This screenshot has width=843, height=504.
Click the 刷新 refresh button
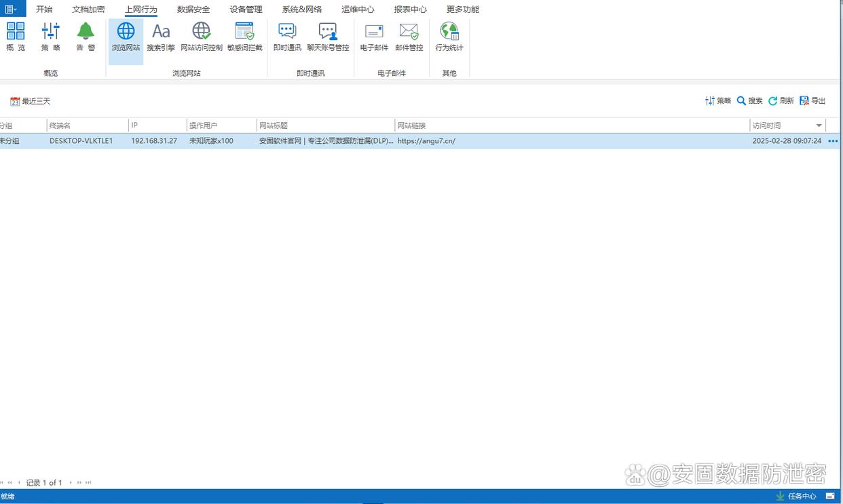pos(781,100)
